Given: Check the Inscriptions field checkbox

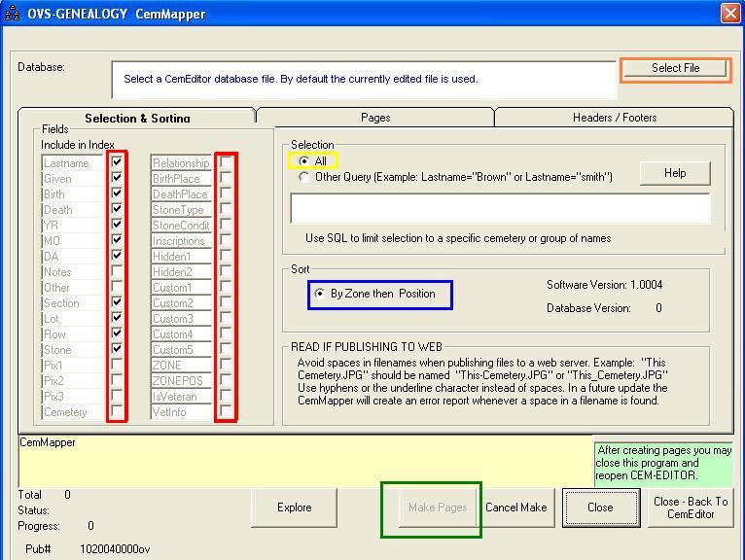Looking at the screenshot, I should 226,240.
